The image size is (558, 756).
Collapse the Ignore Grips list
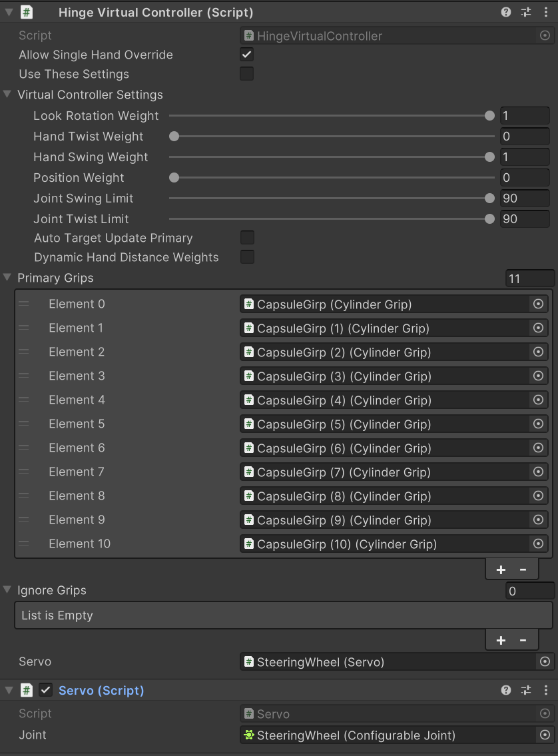(7, 590)
